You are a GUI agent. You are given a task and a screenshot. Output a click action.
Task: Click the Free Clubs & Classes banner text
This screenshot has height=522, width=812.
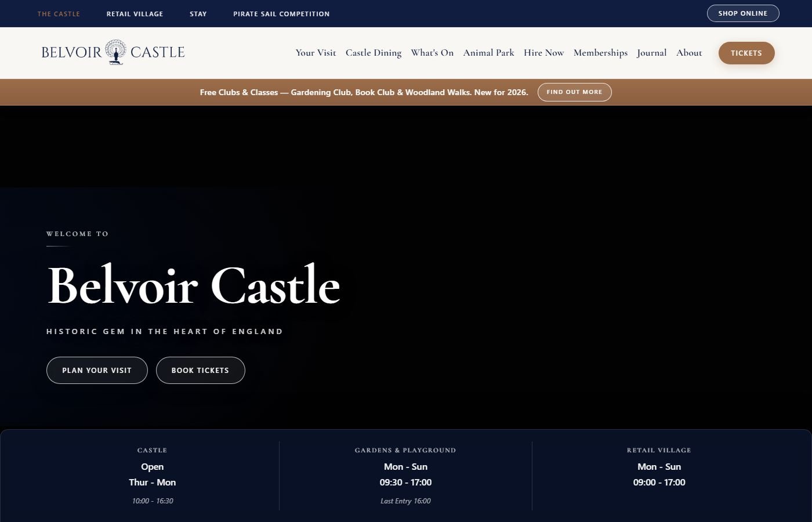pyautogui.click(x=364, y=92)
